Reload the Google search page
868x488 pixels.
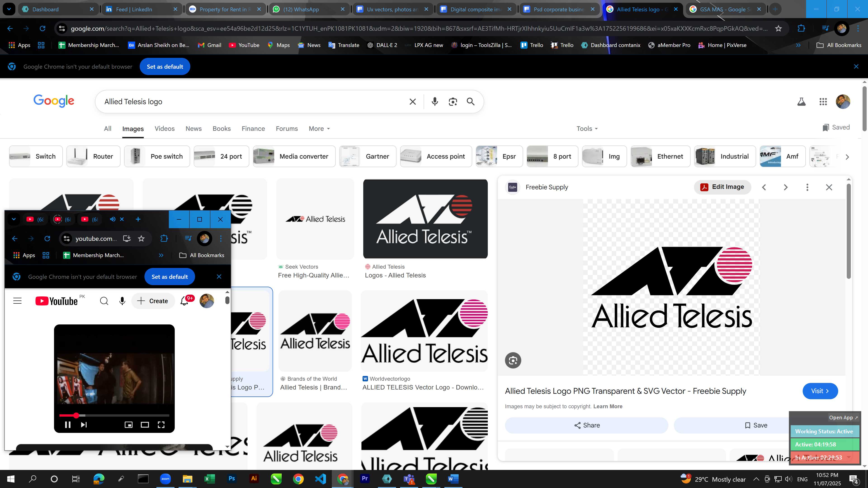click(x=42, y=29)
